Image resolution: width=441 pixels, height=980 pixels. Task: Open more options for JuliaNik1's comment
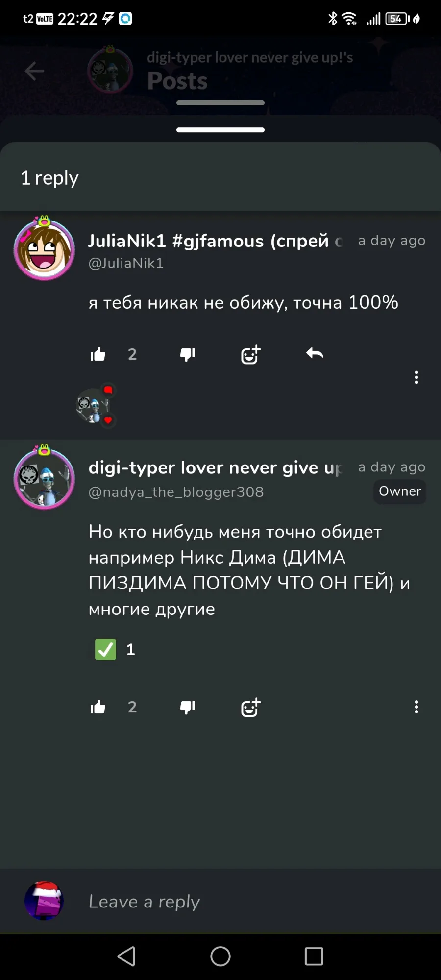[x=416, y=377]
